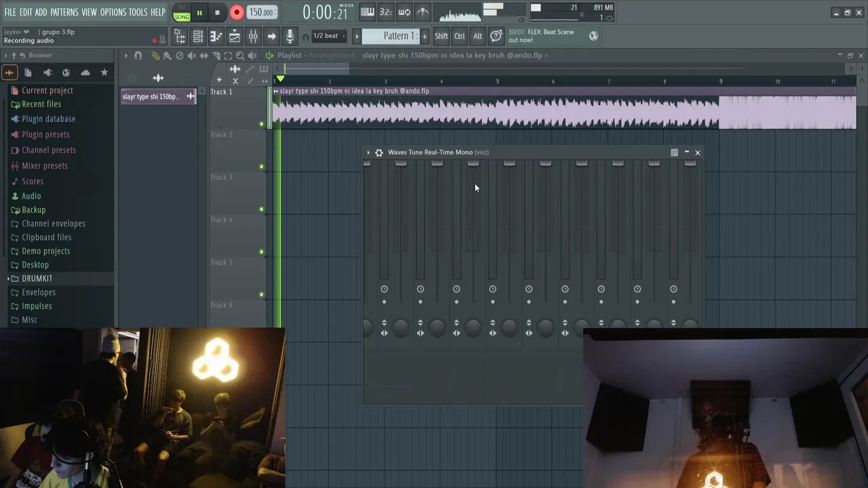Open the channel rack icon
868x488 pixels.
198,37
